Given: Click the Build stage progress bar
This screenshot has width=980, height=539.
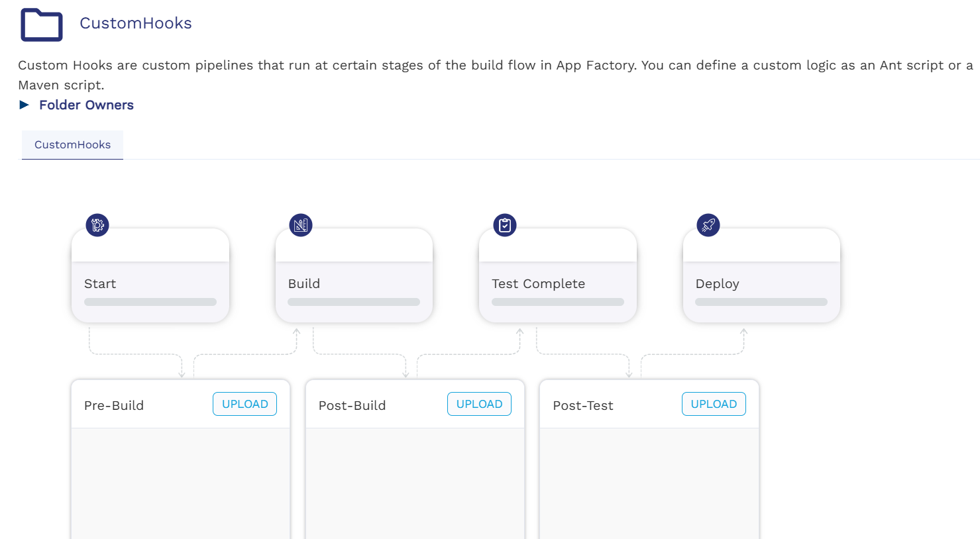Looking at the screenshot, I should click(354, 302).
